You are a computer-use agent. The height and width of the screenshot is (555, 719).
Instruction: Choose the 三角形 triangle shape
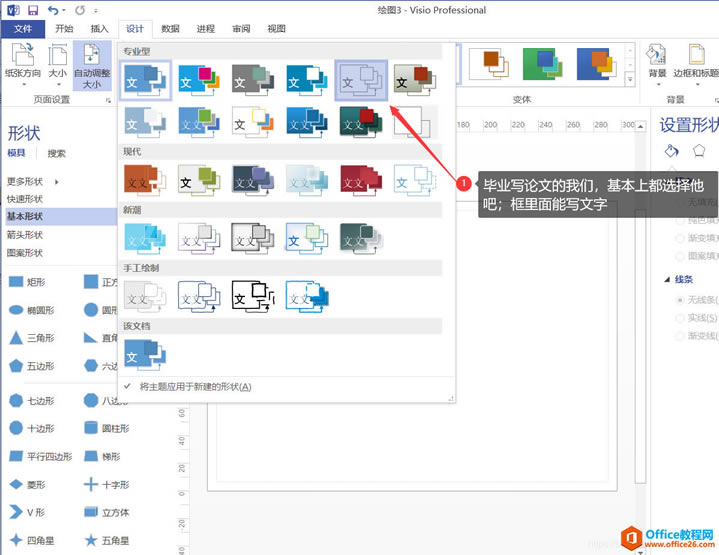31,338
